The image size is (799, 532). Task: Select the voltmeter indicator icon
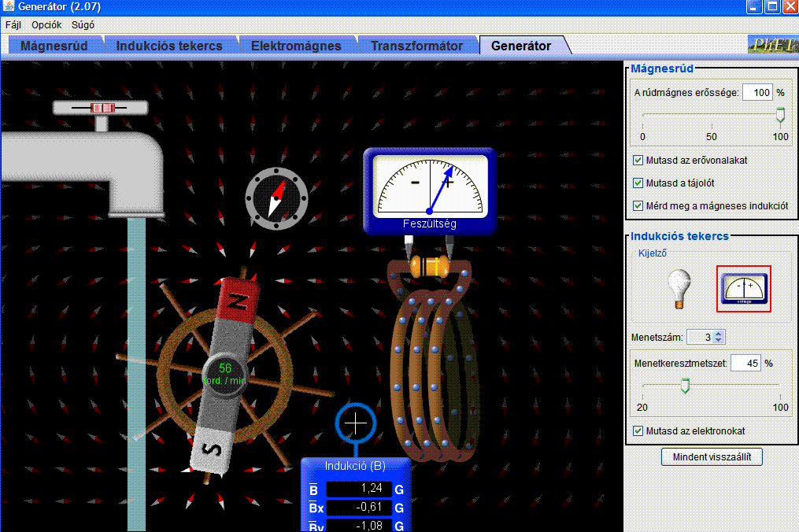pos(744,288)
